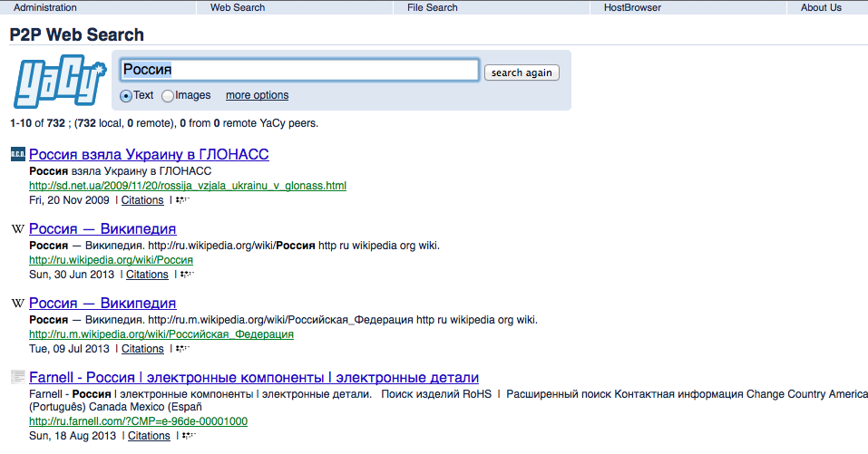Click the date Sun, 30 Jun 2013
The width and height of the screenshot is (868, 454).
pyautogui.click(x=72, y=275)
